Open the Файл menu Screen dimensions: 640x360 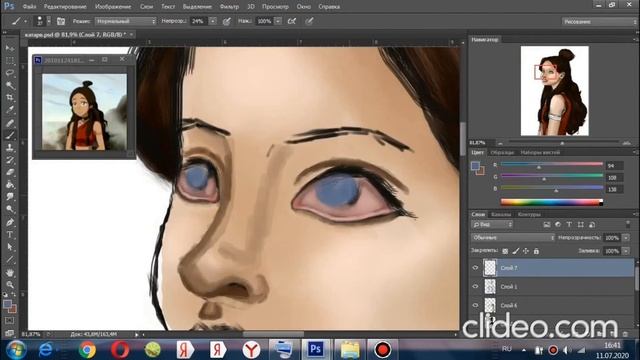click(29, 7)
